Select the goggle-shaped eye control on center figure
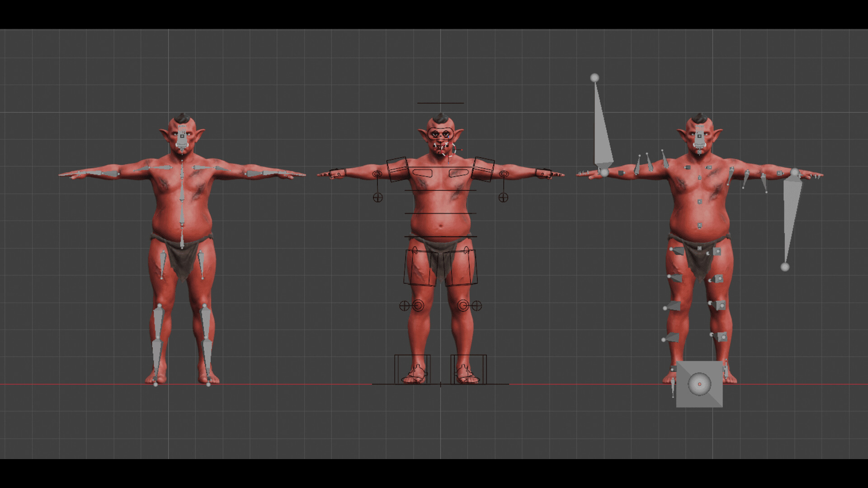The width and height of the screenshot is (868, 488). [440, 134]
